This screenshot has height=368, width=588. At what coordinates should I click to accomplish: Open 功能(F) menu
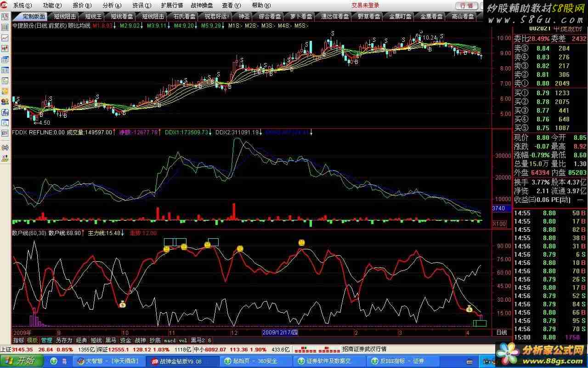52,6
